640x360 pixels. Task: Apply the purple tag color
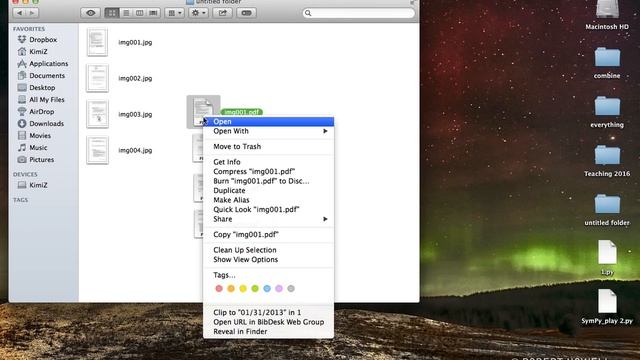[x=279, y=289]
